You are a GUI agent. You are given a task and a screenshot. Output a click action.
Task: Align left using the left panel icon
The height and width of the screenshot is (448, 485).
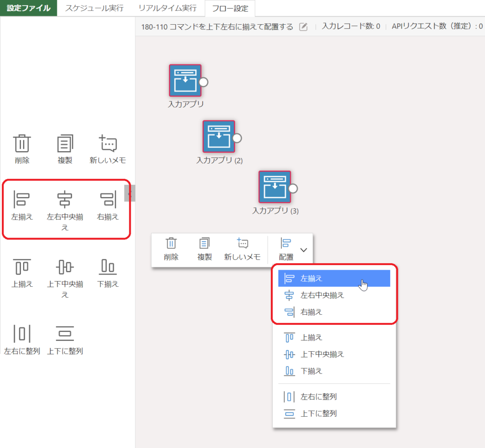(22, 199)
